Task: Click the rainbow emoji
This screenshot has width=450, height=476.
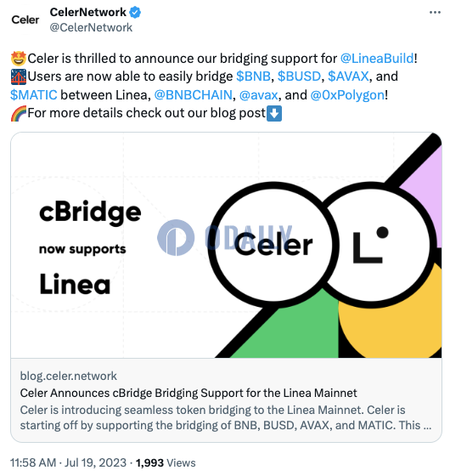Action: click(x=18, y=114)
